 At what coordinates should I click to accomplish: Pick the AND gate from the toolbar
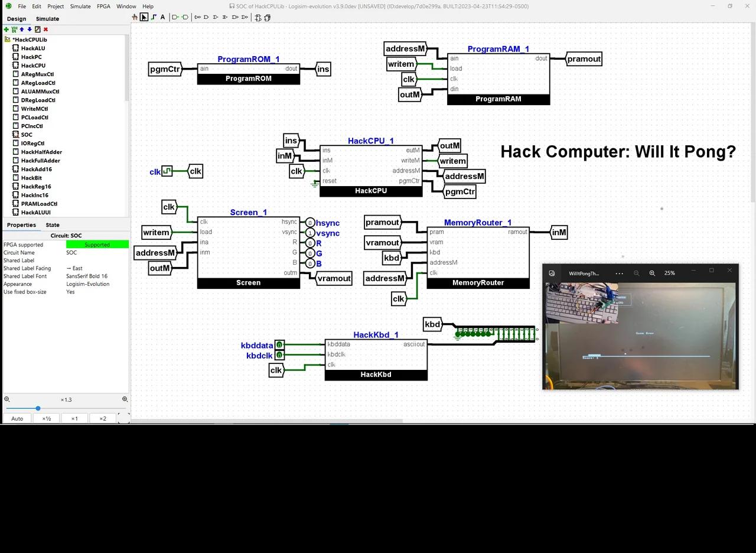coord(206,17)
